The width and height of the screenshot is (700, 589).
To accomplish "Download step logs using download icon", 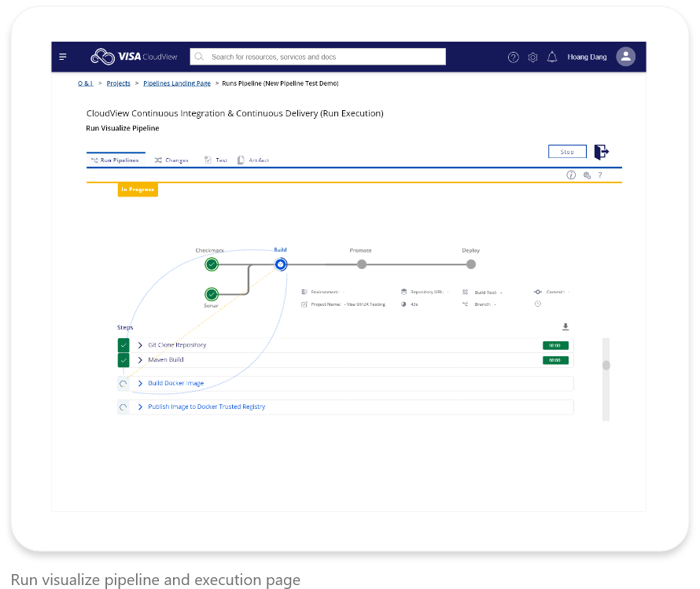I will (566, 326).
